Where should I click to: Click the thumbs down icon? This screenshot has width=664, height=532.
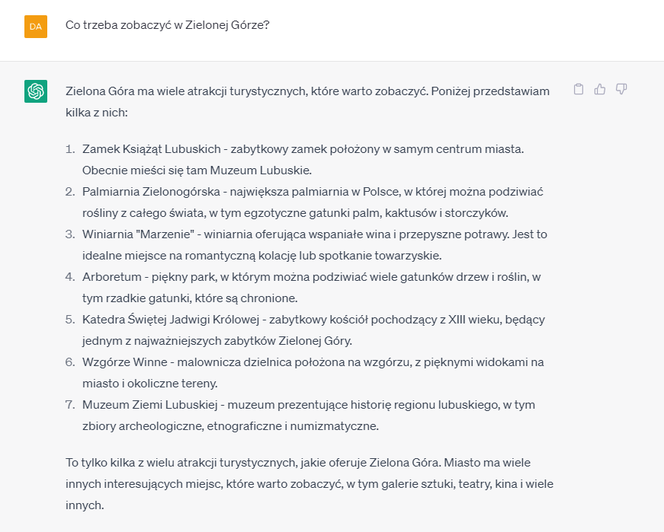[621, 89]
